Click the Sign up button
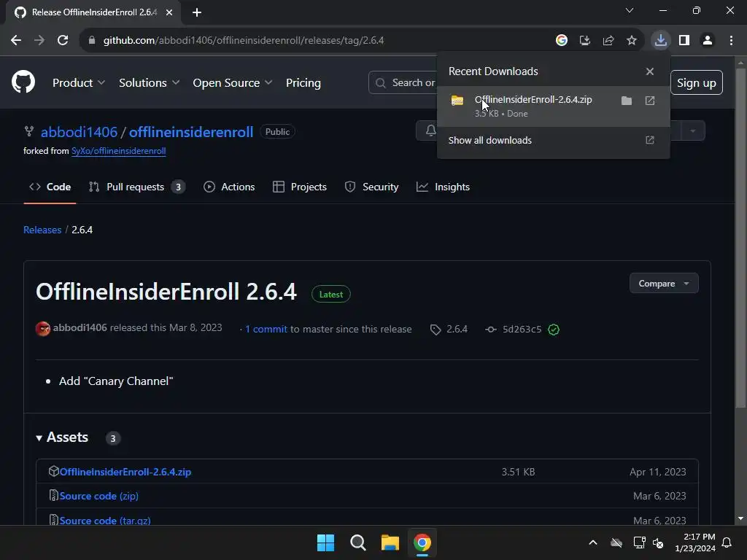Screen dimensions: 747x560 (x=696, y=83)
